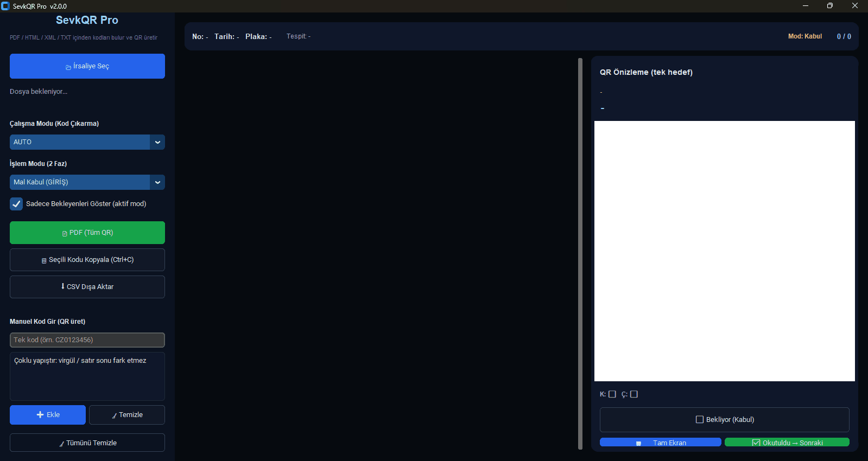Open the Çalışma Modu AUTO dropdown arrow

[157, 142]
